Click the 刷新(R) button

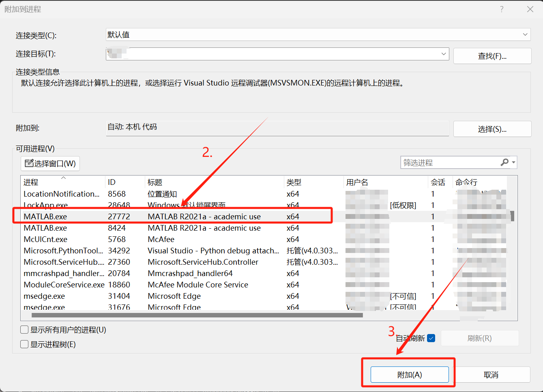479,338
